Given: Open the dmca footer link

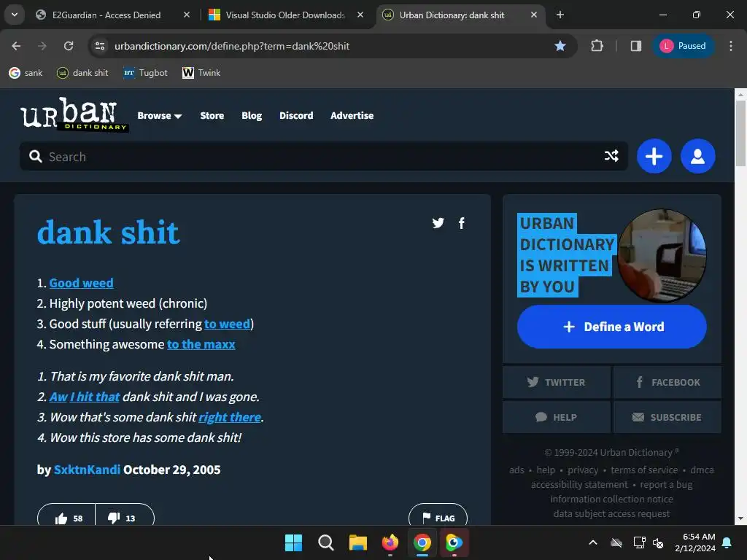Looking at the screenshot, I should [x=703, y=470].
